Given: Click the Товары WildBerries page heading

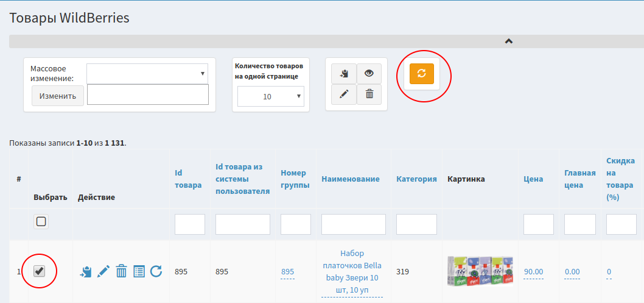Looking at the screenshot, I should click(69, 18).
